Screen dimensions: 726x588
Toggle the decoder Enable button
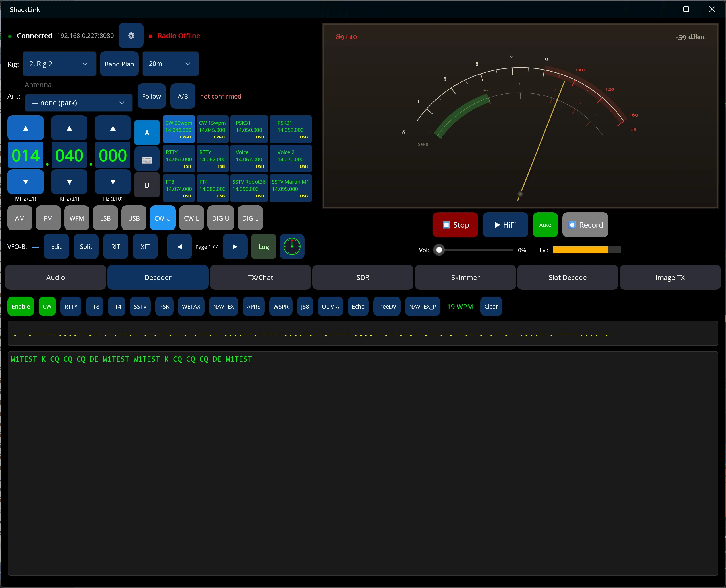[x=21, y=306]
